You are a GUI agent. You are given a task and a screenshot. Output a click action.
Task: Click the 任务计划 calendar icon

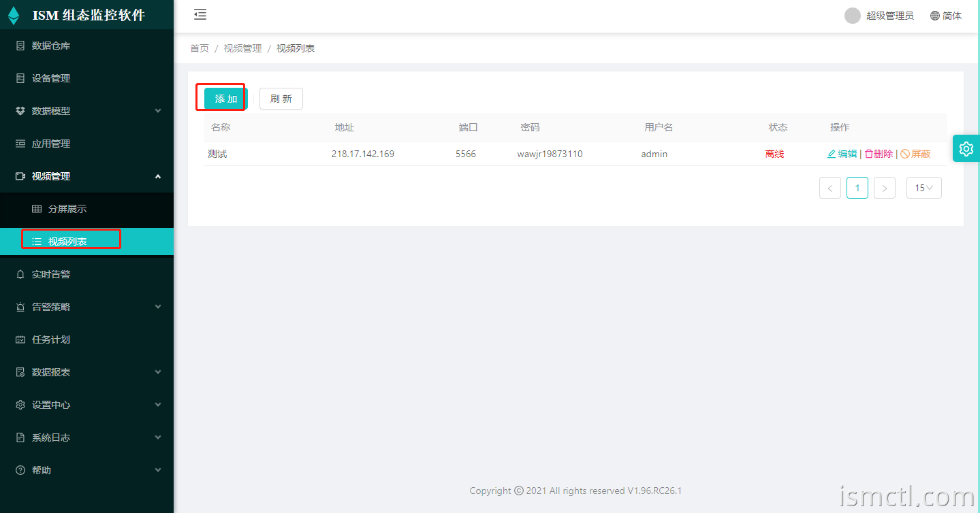pos(20,340)
